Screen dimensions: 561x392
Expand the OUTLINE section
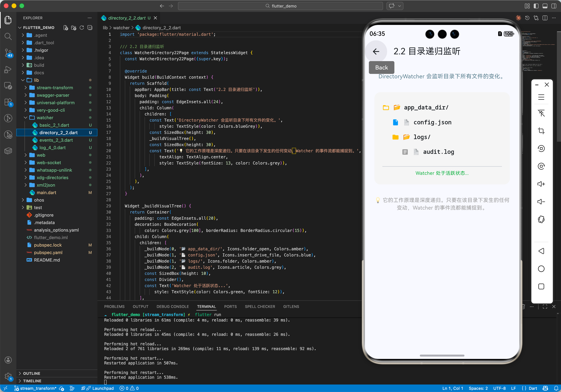32,373
